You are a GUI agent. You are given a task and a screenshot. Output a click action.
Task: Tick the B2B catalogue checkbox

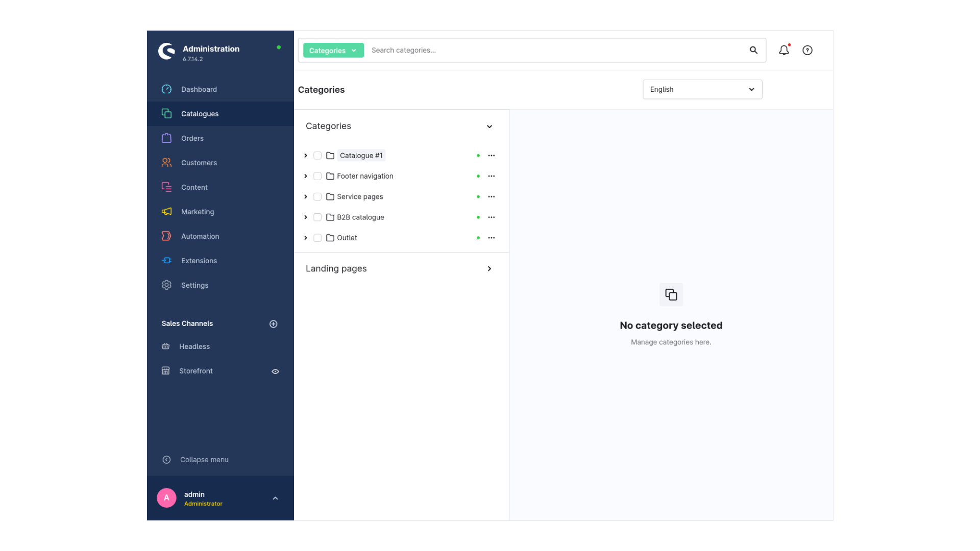point(317,217)
